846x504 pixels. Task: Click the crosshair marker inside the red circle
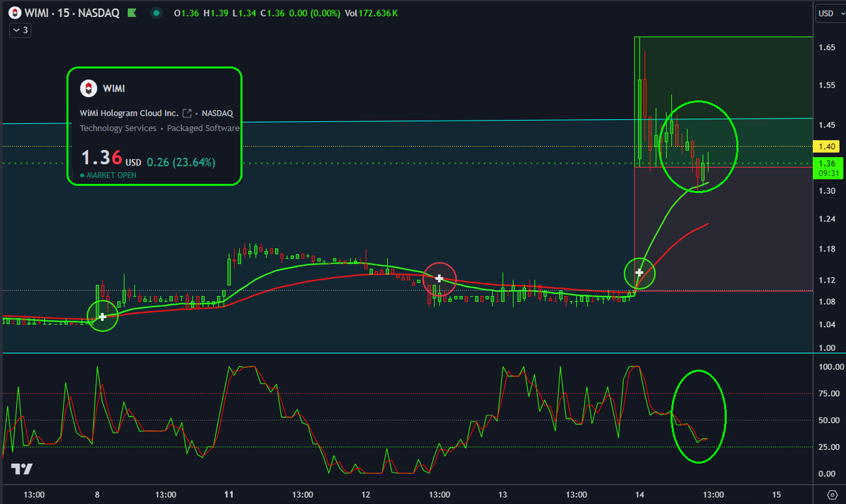click(440, 278)
